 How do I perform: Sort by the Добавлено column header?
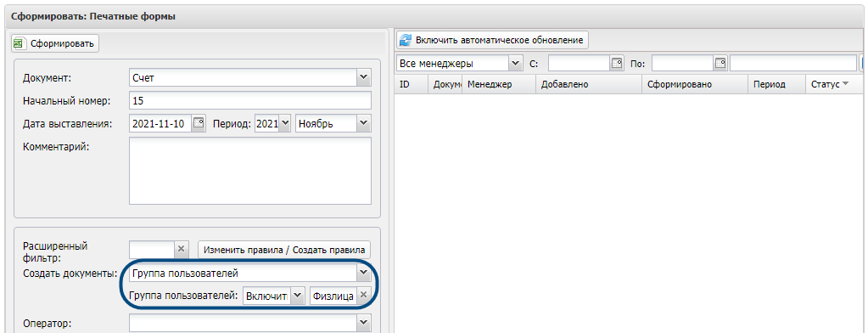pyautogui.click(x=589, y=85)
